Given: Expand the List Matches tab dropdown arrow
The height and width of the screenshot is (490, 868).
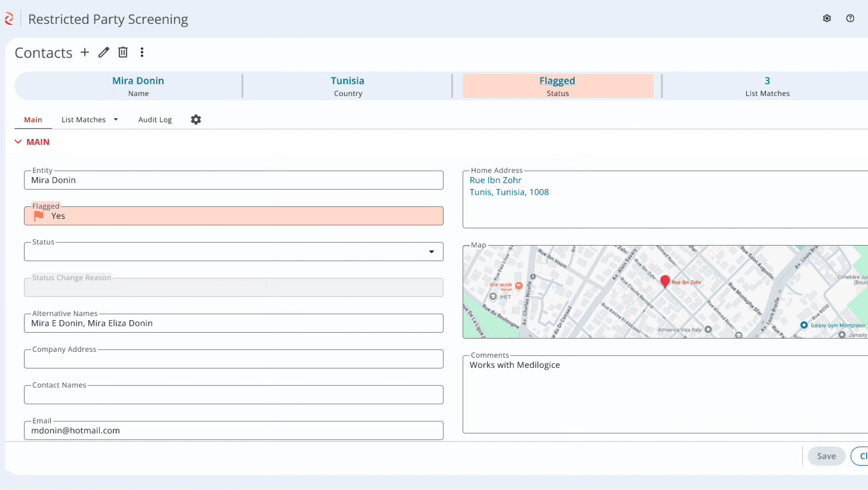Looking at the screenshot, I should [116, 120].
